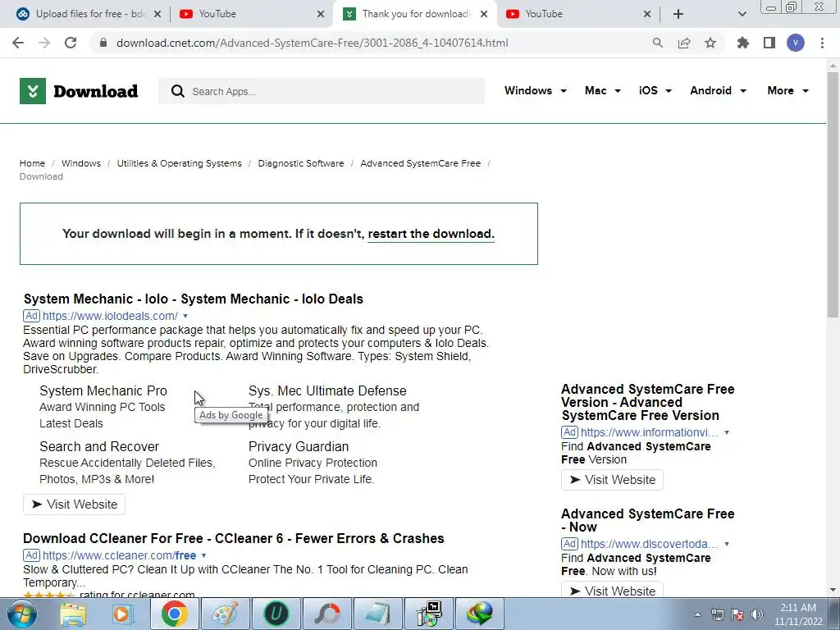Open System Mechanic - Iolo Deals ad title
This screenshot has height=630, width=840.
click(x=194, y=299)
